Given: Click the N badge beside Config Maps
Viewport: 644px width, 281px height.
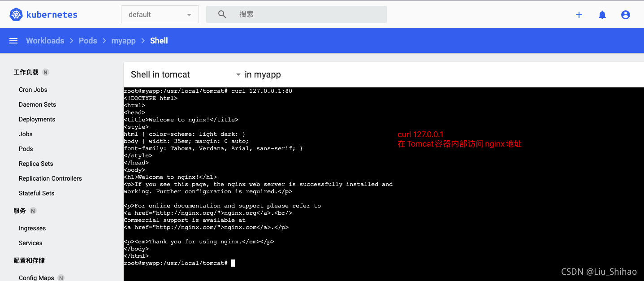Looking at the screenshot, I should 61,278.
